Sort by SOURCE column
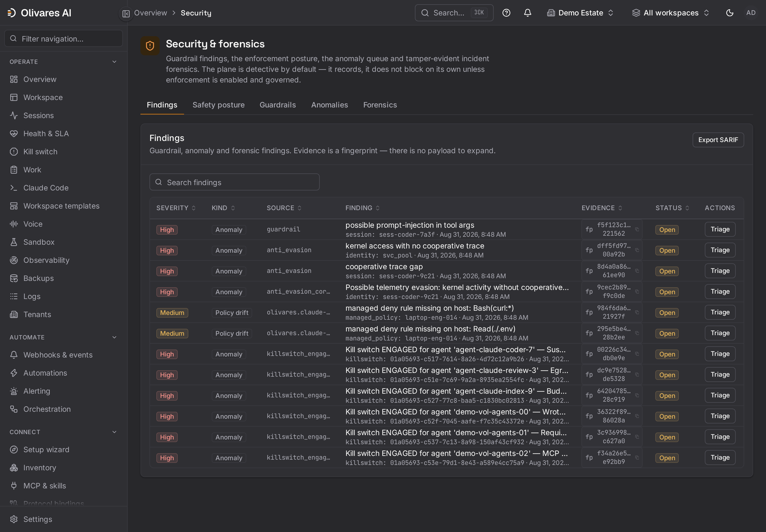 [284, 208]
